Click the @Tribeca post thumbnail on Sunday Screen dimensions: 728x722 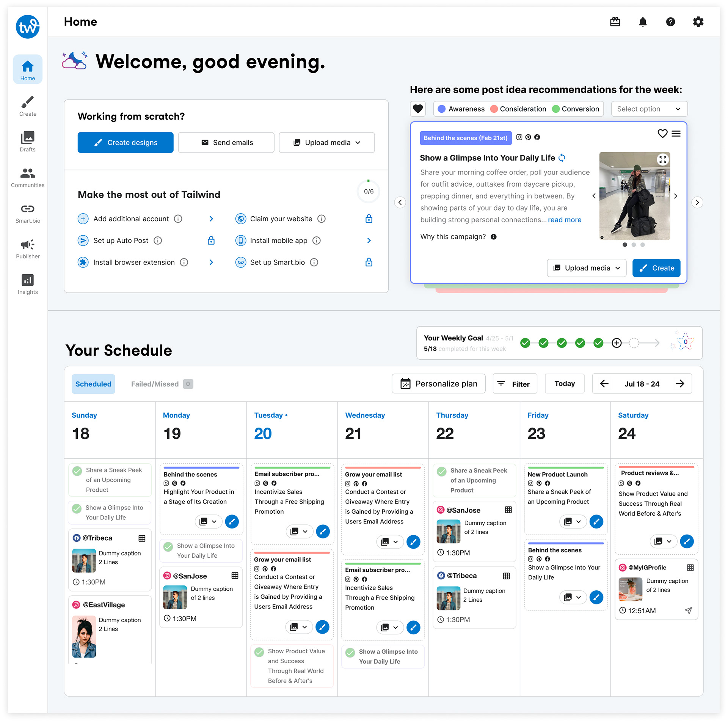[84, 560]
